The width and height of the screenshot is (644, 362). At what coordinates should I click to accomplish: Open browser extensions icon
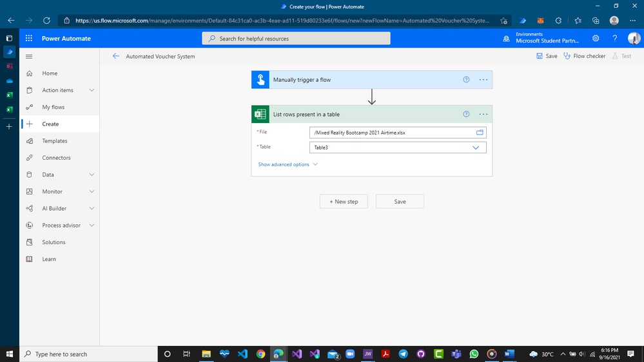558,21
